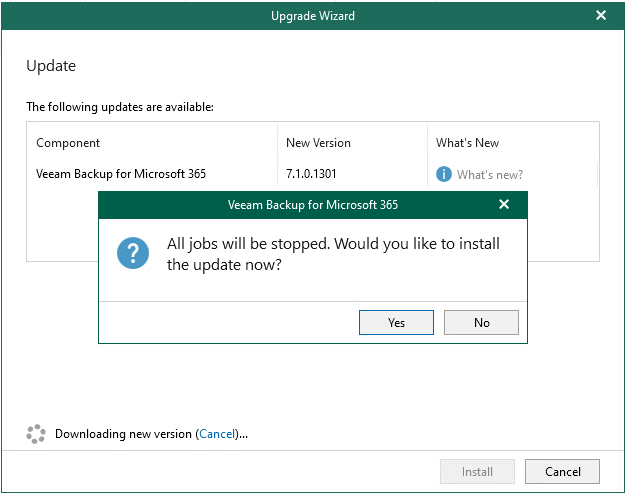Click the Component column header

[x=68, y=143]
